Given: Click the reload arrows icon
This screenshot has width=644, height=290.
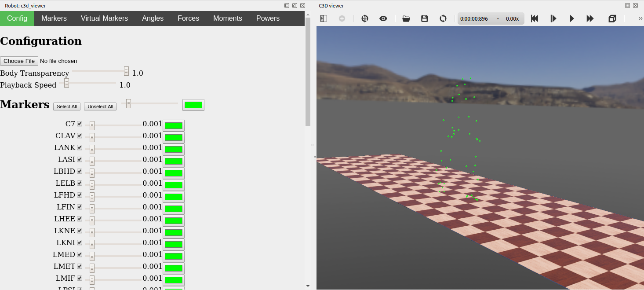Looking at the screenshot, I should (443, 18).
